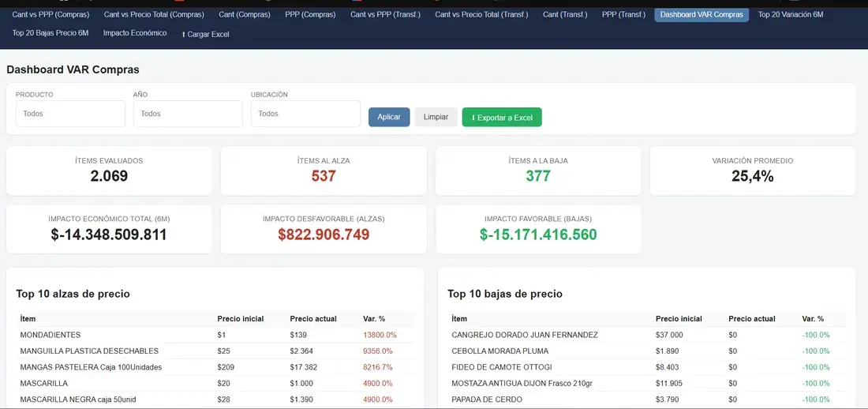Open the Ubicación filter field
This screenshot has height=409, width=868.
(305, 114)
